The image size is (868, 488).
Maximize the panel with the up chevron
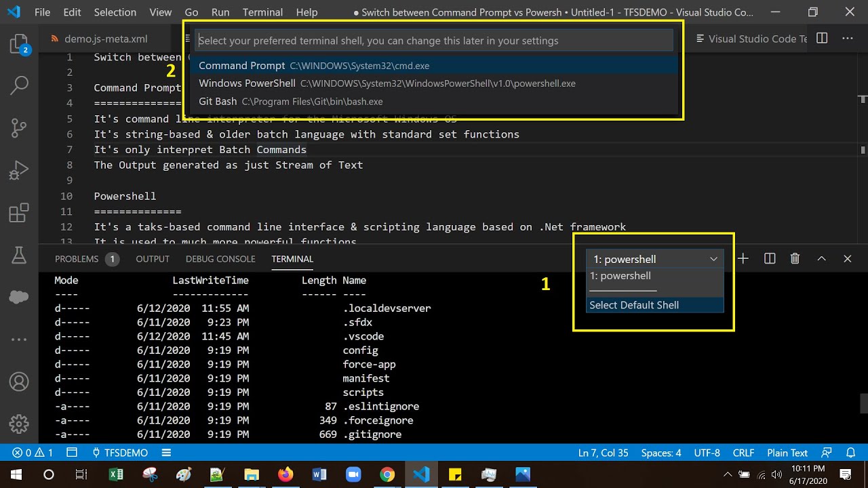[x=821, y=259]
